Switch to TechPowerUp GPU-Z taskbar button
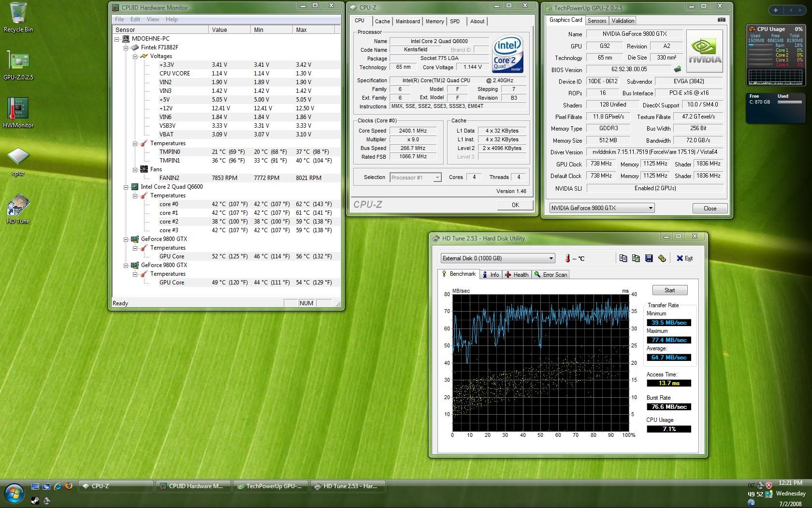Viewport: 812px width, 508px height. [x=270, y=486]
